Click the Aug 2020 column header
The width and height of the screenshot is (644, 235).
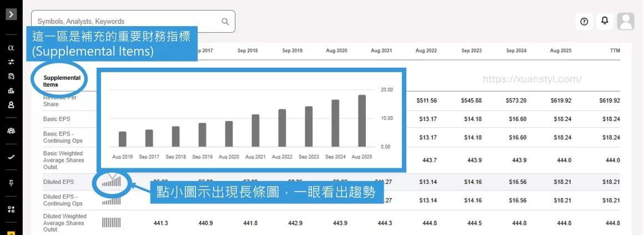click(x=337, y=51)
